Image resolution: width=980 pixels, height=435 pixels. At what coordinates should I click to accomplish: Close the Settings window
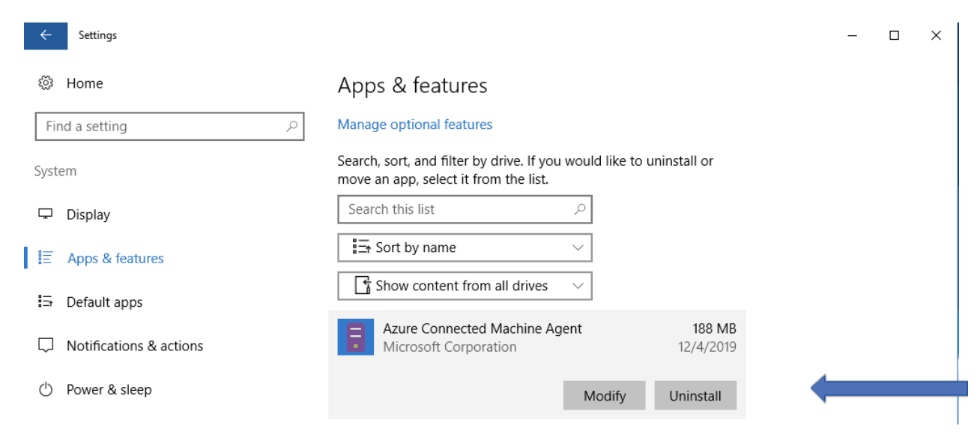pos(936,35)
